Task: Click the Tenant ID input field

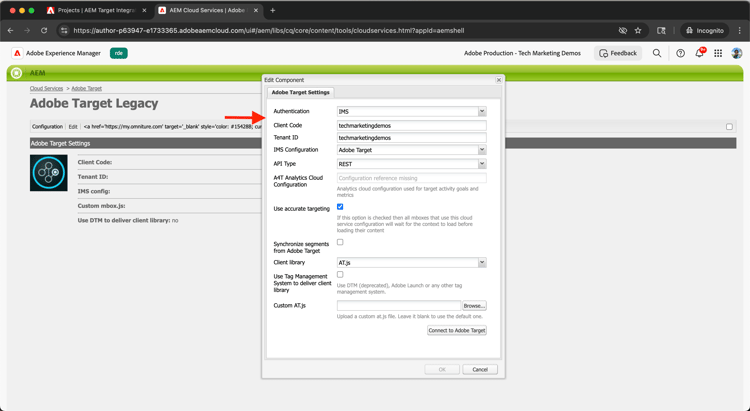Action: click(411, 138)
